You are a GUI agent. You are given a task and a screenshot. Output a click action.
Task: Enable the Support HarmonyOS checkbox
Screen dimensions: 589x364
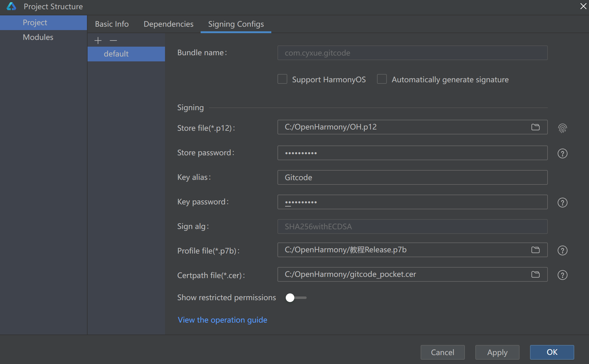[x=282, y=79]
